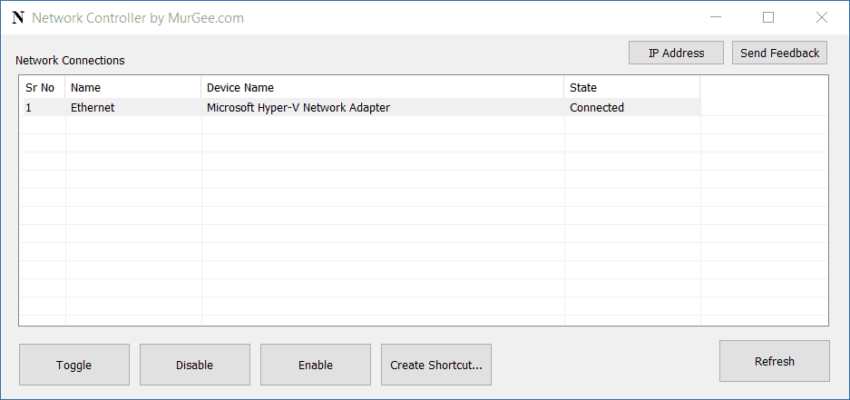Select Microsoft Hyper-V Network Adapter cell
This screenshot has height=400, width=850.
383,107
